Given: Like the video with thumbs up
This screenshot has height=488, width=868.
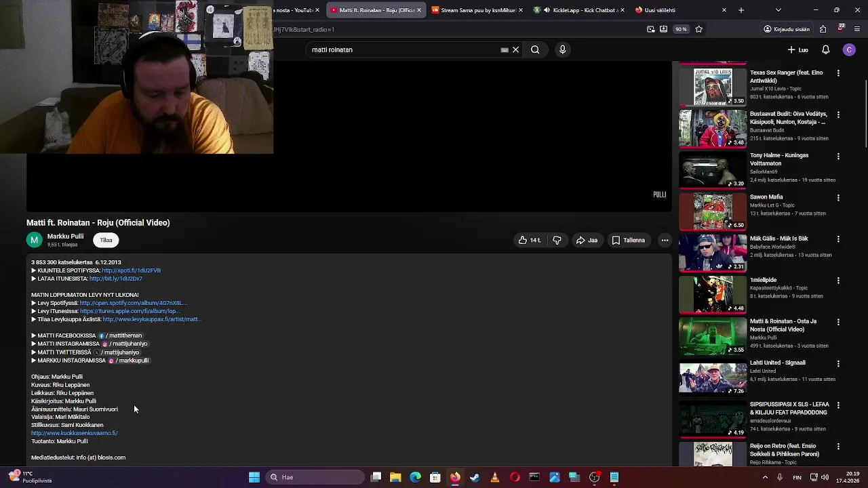Looking at the screenshot, I should tap(530, 240).
